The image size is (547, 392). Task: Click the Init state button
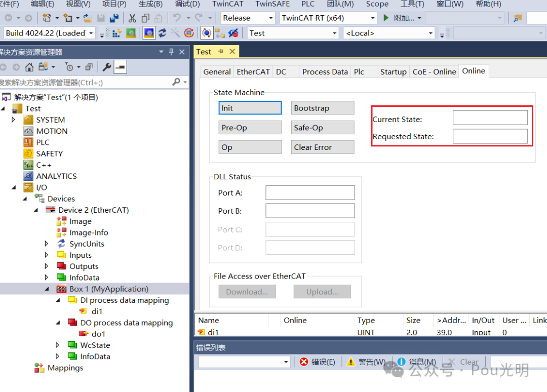tap(250, 108)
